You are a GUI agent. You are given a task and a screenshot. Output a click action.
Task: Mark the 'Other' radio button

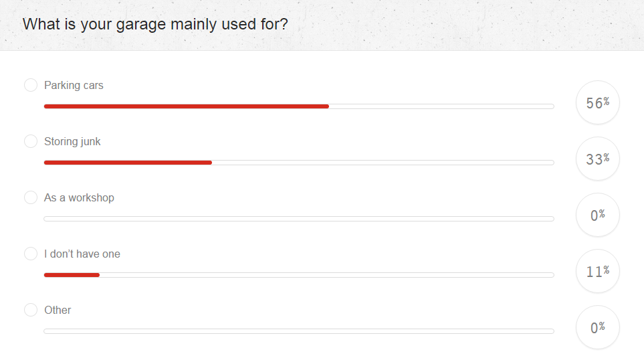click(31, 310)
